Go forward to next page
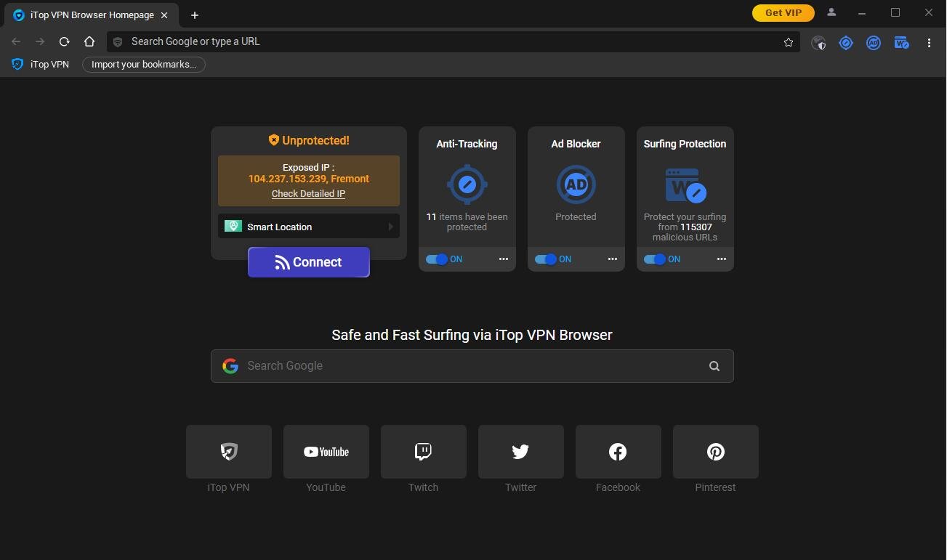 (40, 41)
